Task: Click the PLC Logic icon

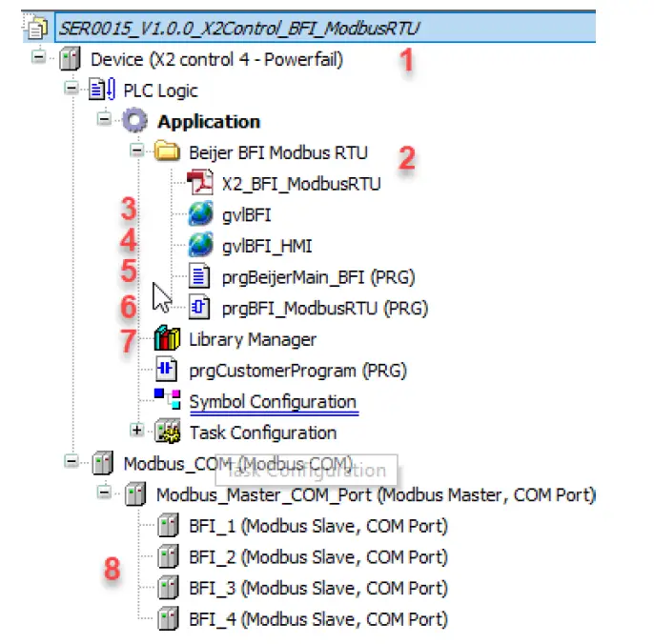Action: coord(102,90)
